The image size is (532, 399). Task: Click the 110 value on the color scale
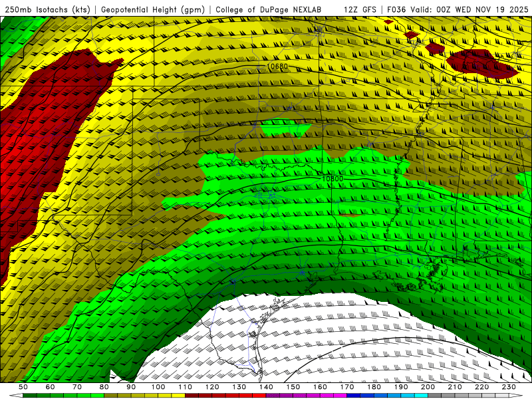click(x=186, y=387)
